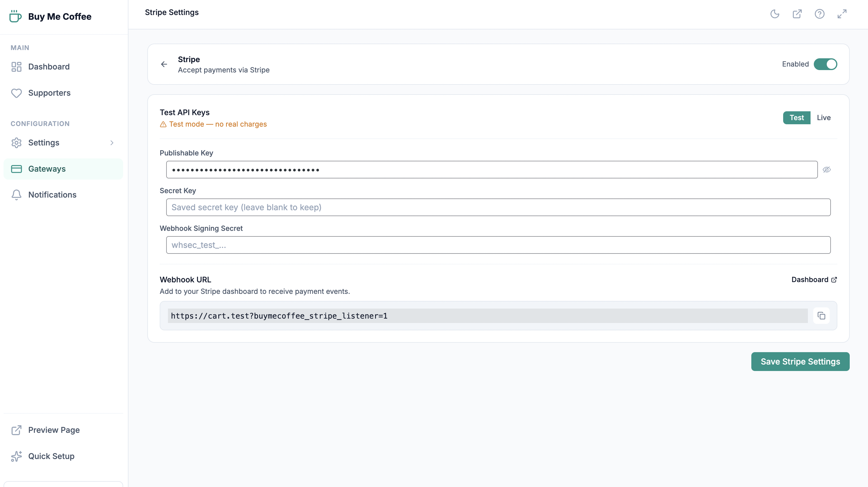The height and width of the screenshot is (487, 868).
Task: Open Dashboard in the sidebar
Action: pos(63,67)
